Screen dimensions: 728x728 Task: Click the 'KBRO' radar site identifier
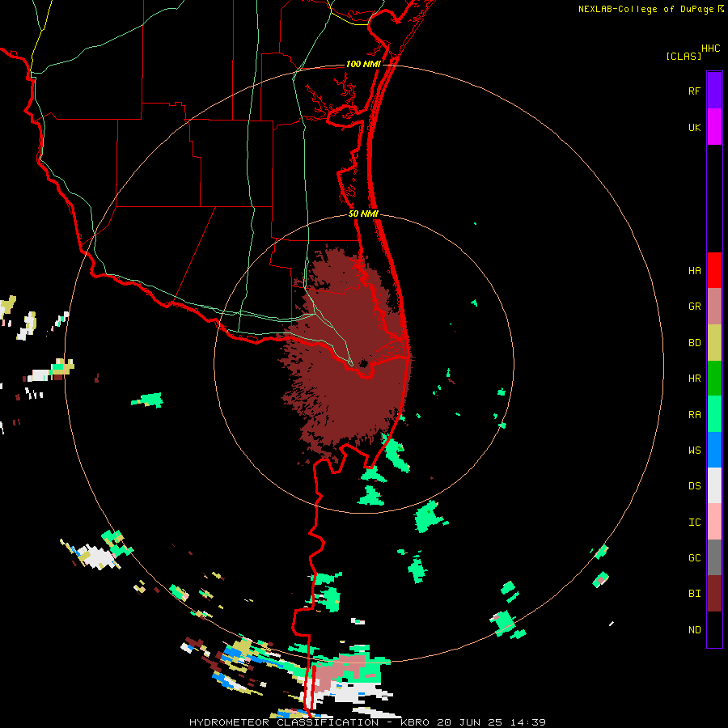415,722
